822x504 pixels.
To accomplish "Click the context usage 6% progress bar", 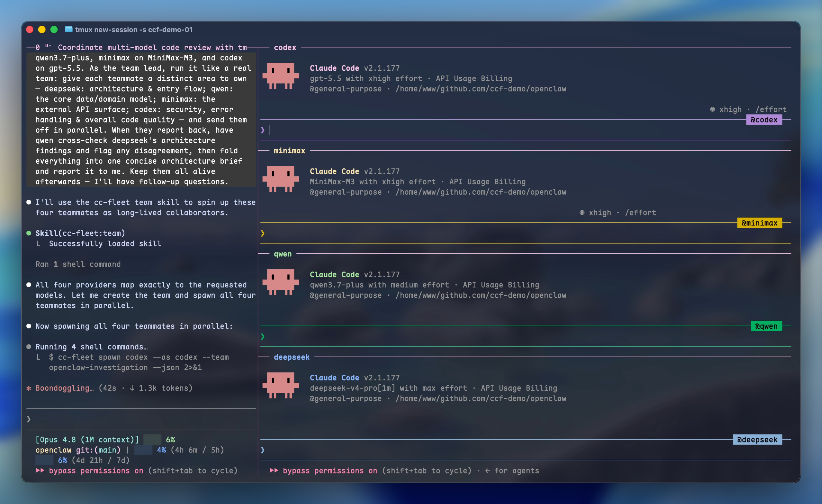I will click(152, 440).
